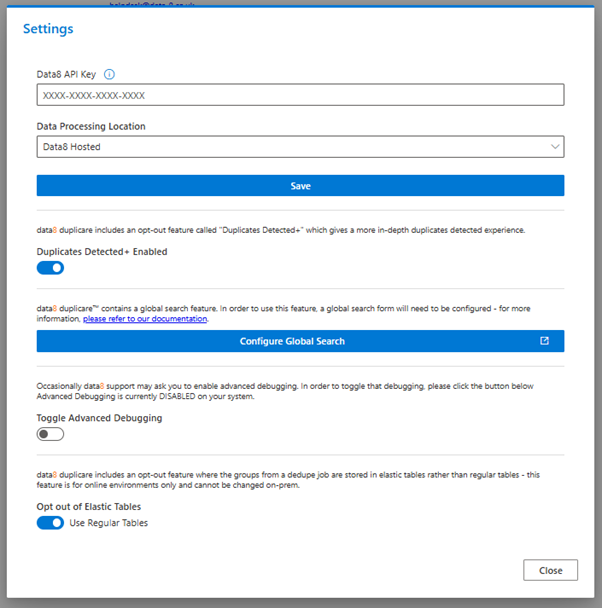The height and width of the screenshot is (608, 602).
Task: Focus the Data8 API Key input field
Action: [300, 95]
